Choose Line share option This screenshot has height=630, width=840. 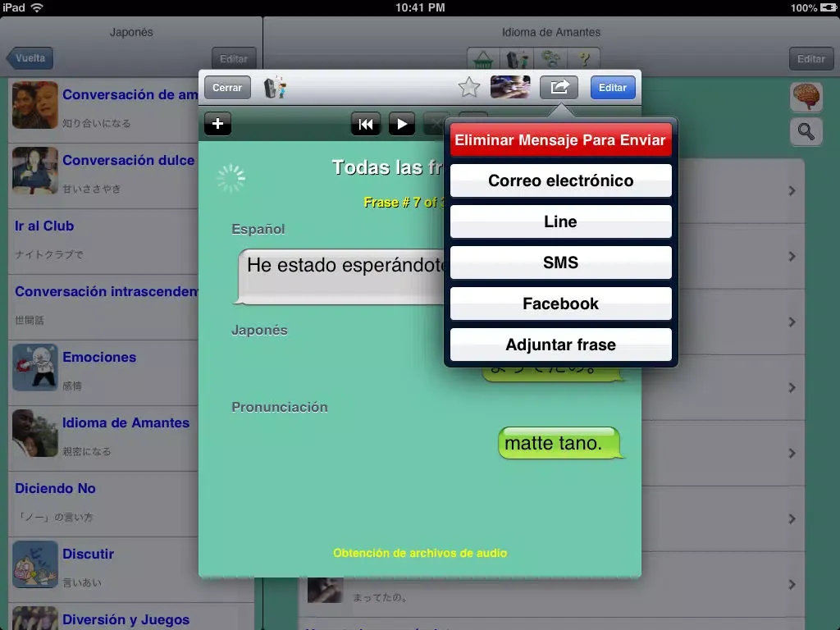[560, 221]
